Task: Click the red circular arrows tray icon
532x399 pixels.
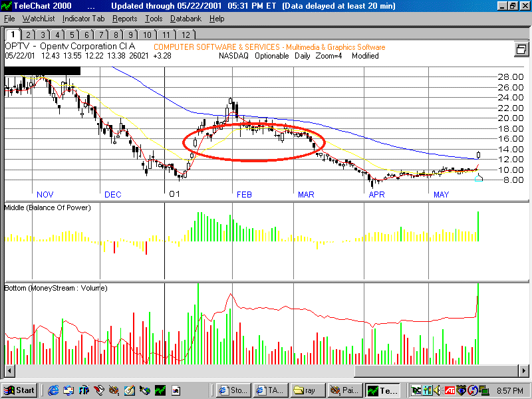Action: pyautogui.click(x=473, y=390)
